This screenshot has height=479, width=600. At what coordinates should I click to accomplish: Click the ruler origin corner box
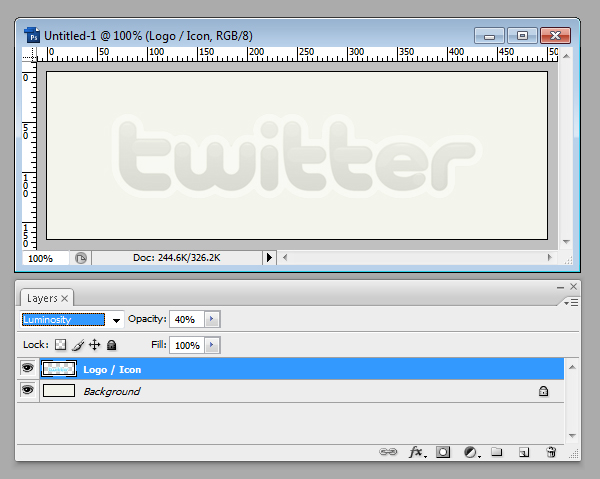[x=29, y=54]
